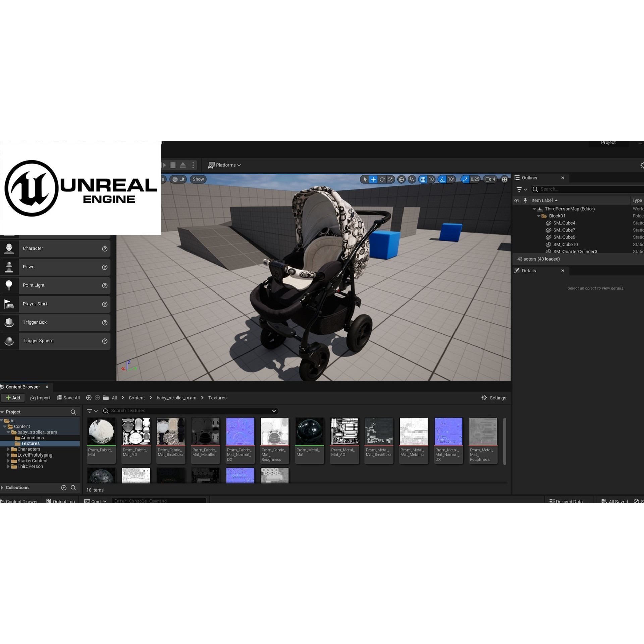644x644 pixels.
Task: Open the Lit view mode menu
Action: point(178,179)
